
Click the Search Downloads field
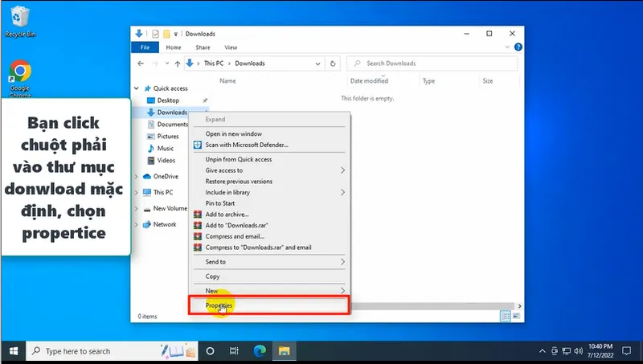click(432, 63)
